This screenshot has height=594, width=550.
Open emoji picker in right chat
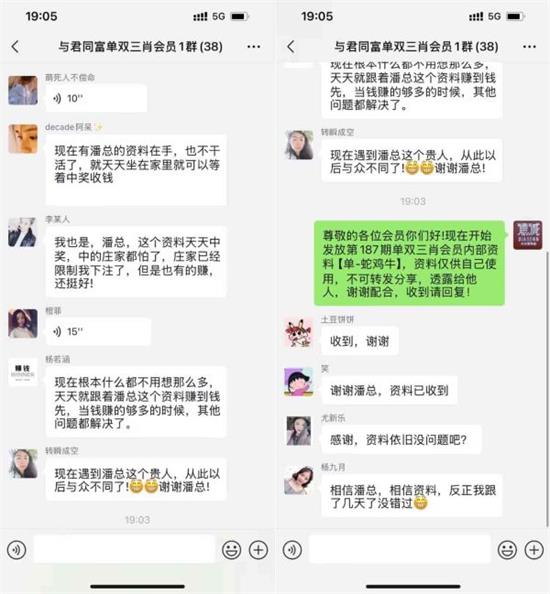pyautogui.click(x=507, y=550)
